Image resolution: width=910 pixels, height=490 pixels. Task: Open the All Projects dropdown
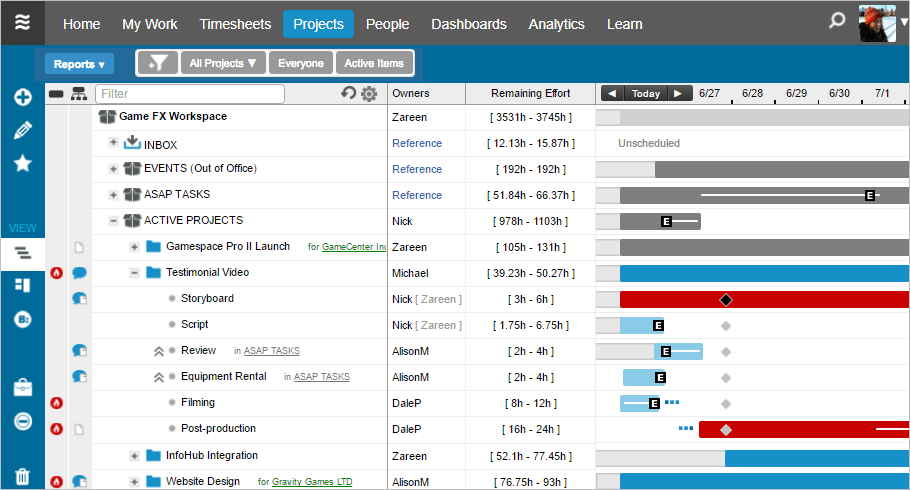[x=222, y=63]
